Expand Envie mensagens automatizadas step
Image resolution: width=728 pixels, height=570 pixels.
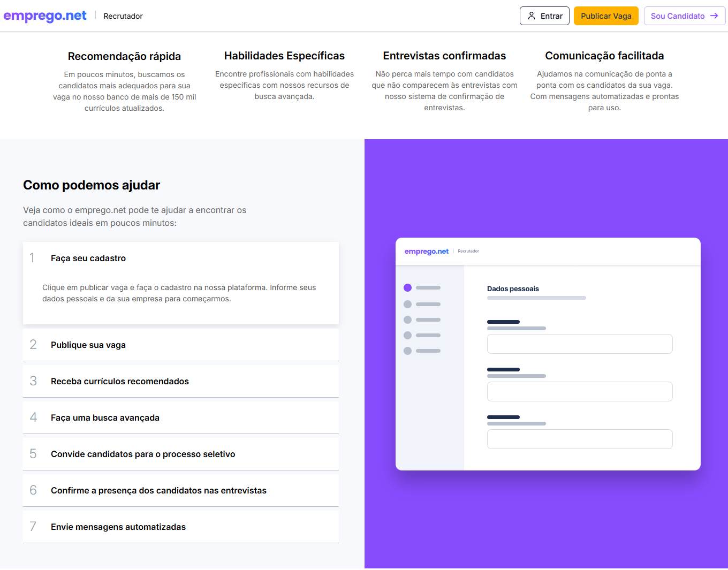(181, 527)
